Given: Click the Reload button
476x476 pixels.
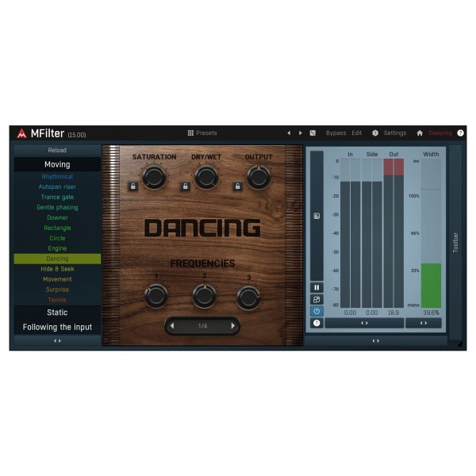Looking at the screenshot, I should click(x=57, y=150).
